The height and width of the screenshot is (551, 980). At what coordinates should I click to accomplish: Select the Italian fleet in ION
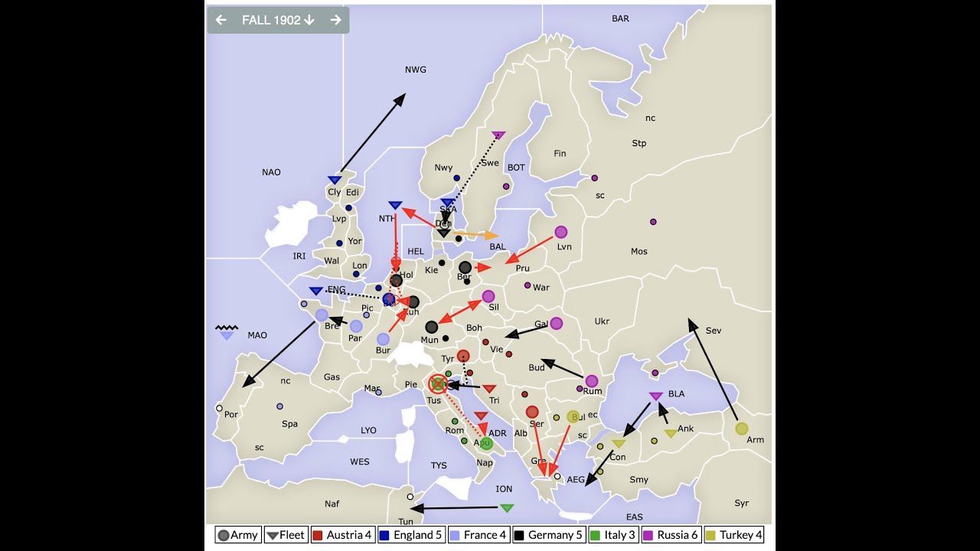[x=507, y=508]
